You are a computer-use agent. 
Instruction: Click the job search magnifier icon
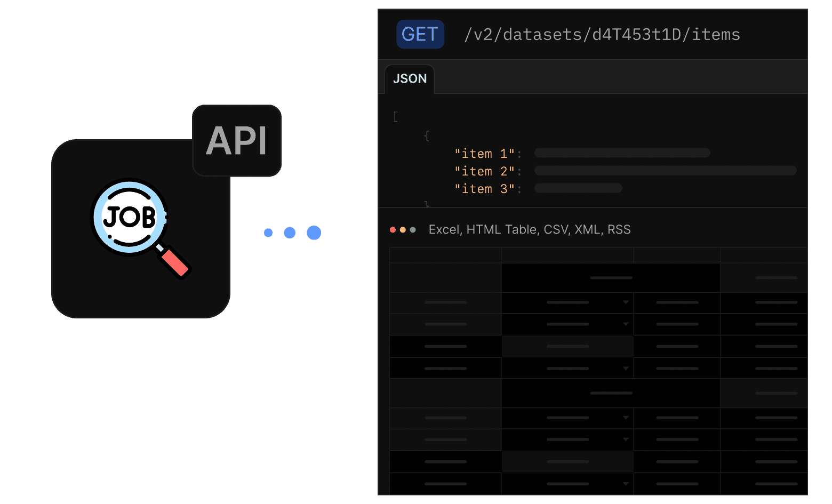click(140, 228)
